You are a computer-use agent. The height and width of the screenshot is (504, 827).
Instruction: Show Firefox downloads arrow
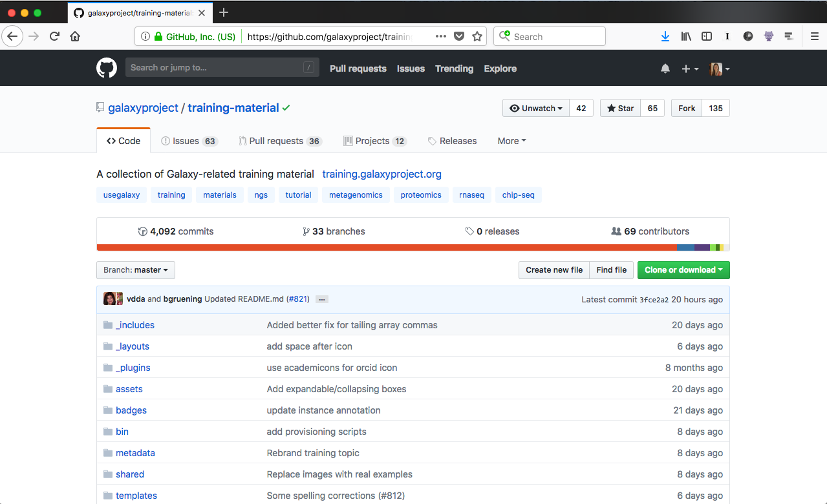pos(665,37)
